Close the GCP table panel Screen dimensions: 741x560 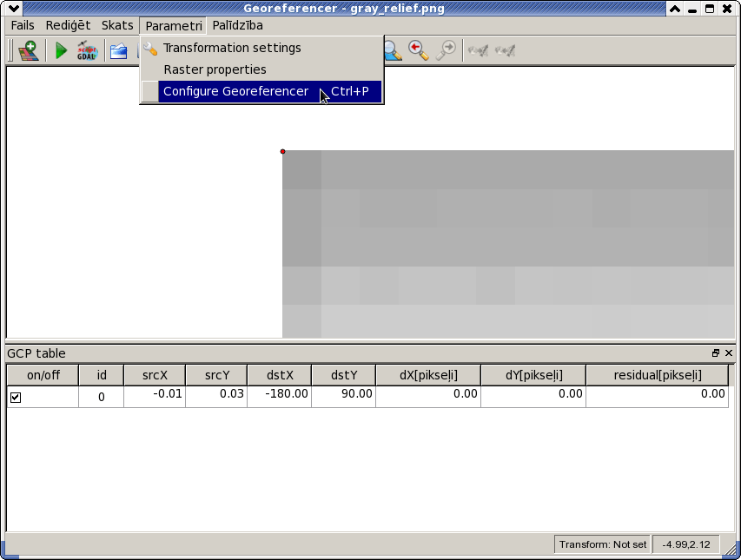pos(729,353)
